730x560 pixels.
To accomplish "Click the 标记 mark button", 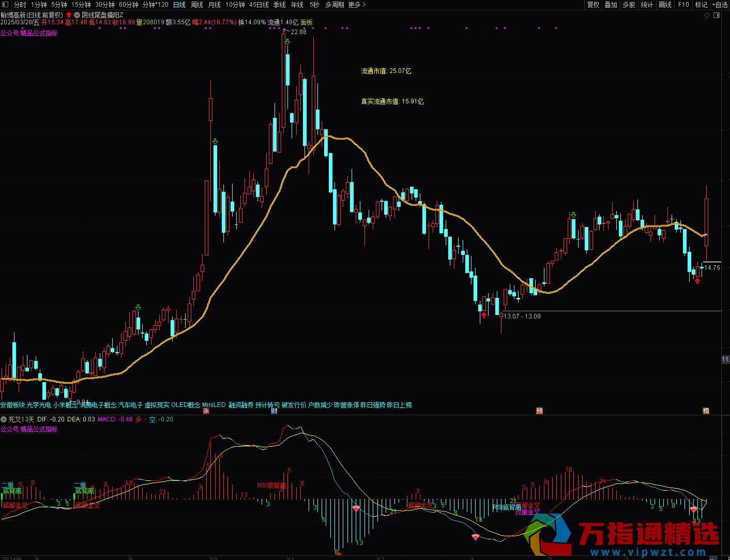I will [701, 5].
